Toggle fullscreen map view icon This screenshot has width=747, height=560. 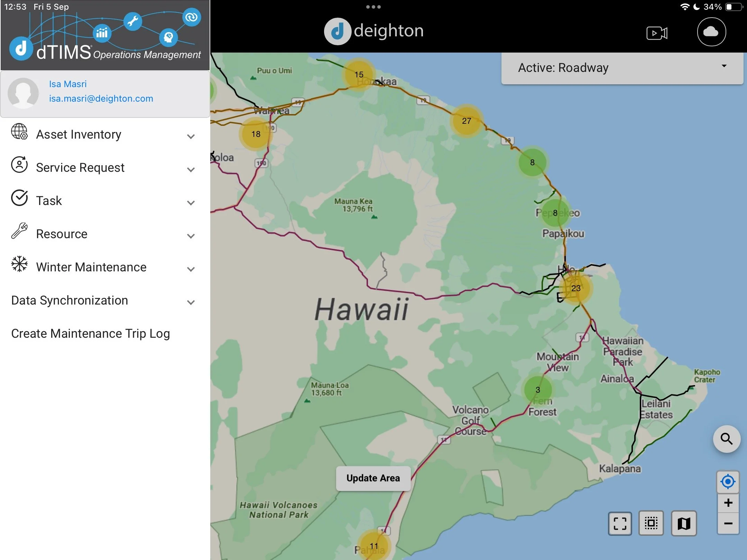coord(620,523)
